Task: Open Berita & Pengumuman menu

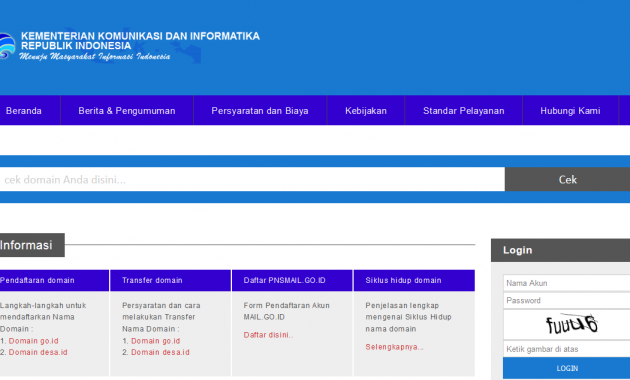Action: coord(127,111)
